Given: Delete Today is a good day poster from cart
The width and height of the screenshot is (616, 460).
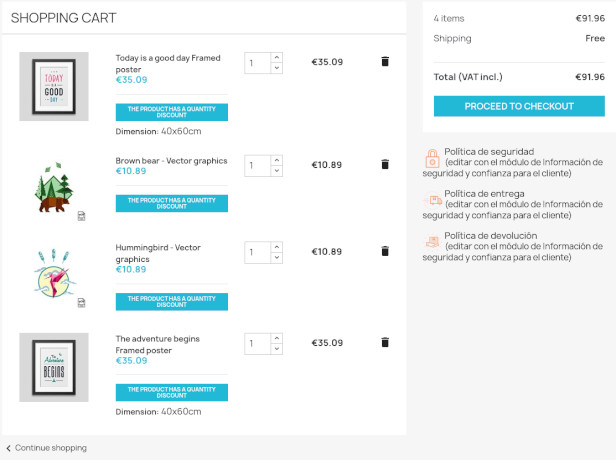Looking at the screenshot, I should click(385, 61).
